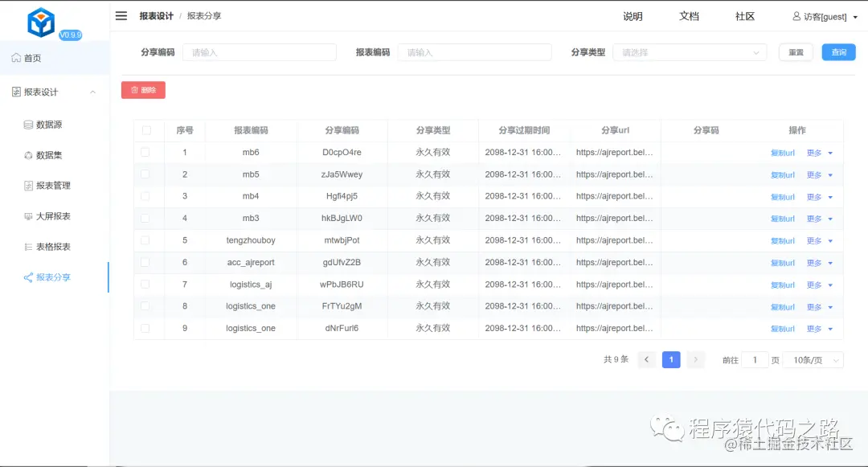Open 更多 dropdown for dNrFurl6 row
The image size is (868, 467).
pyautogui.click(x=819, y=329)
